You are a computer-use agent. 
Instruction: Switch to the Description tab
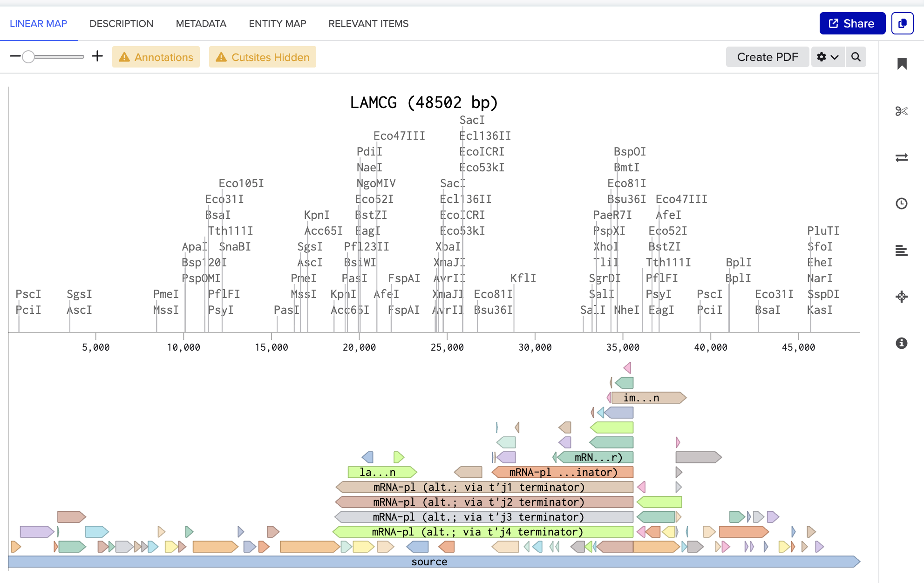tap(121, 23)
